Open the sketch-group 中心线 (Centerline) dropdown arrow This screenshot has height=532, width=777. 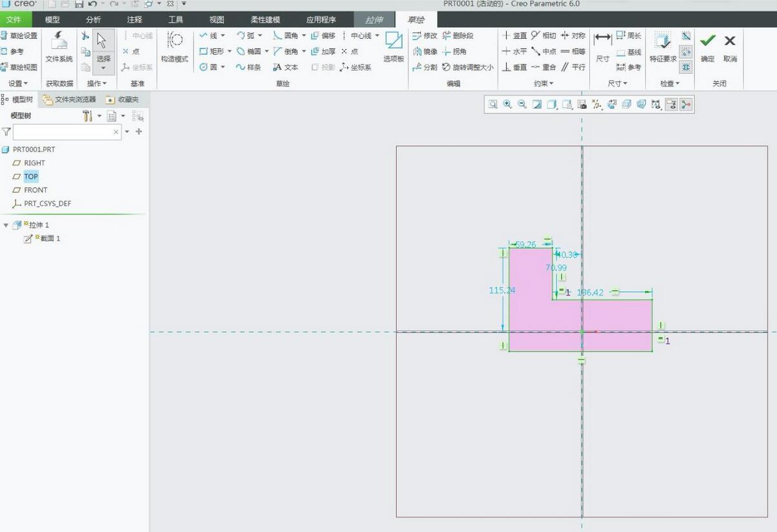point(377,36)
